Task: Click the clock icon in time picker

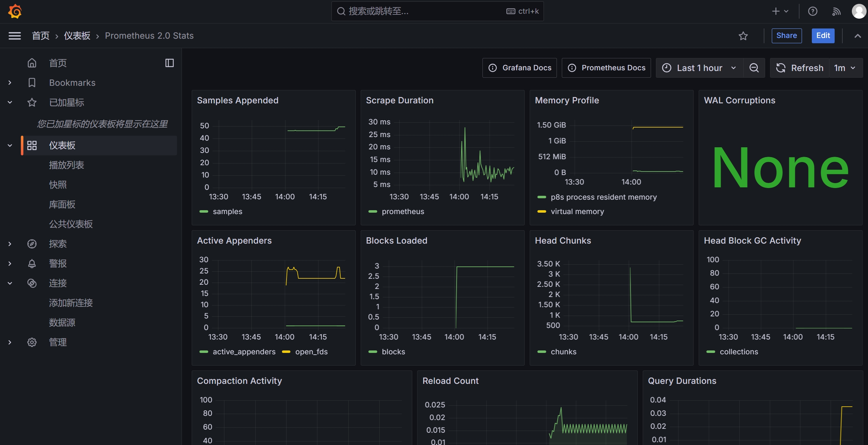Action: pos(666,68)
